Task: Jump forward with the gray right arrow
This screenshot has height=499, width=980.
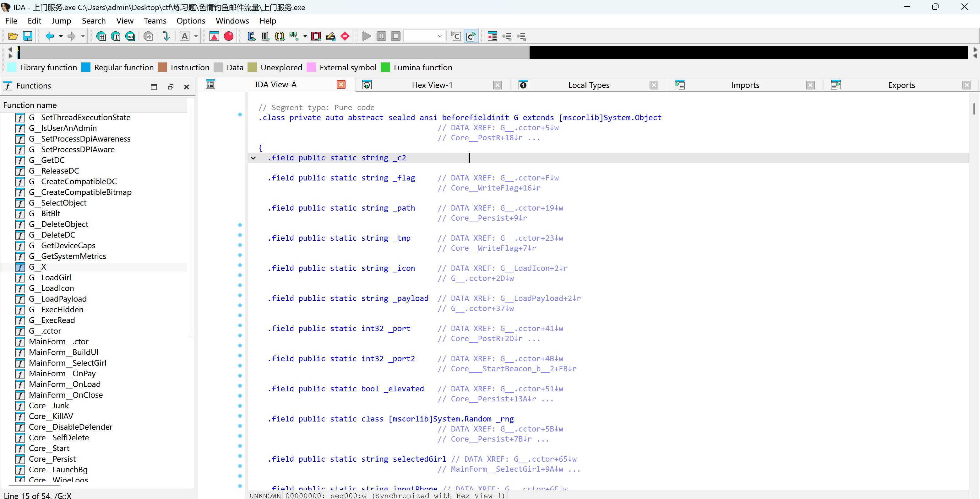Action: [x=71, y=36]
